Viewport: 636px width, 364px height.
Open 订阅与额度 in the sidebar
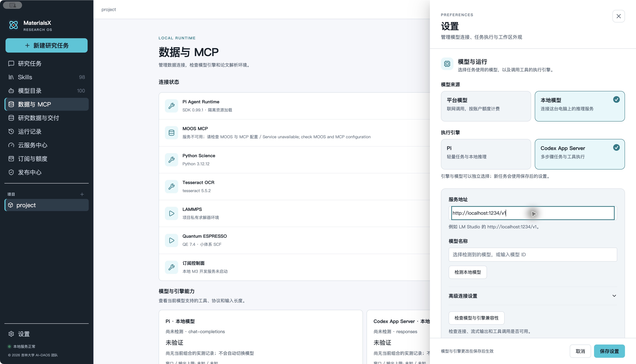[47, 158]
